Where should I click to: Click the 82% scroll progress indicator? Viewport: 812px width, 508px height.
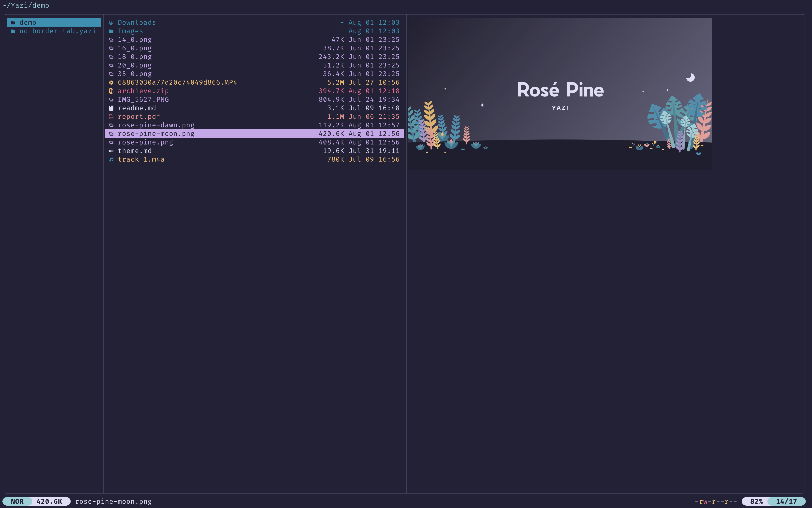756,501
